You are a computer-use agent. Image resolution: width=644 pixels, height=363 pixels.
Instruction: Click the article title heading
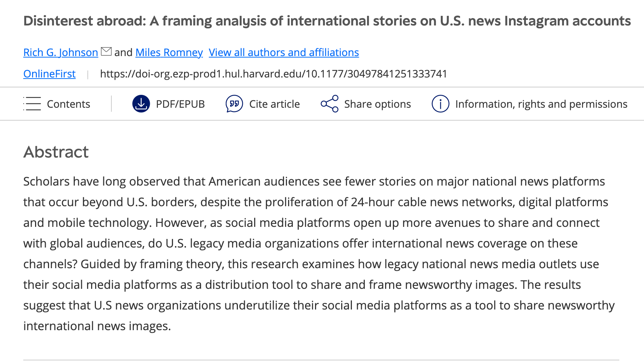coord(327,21)
